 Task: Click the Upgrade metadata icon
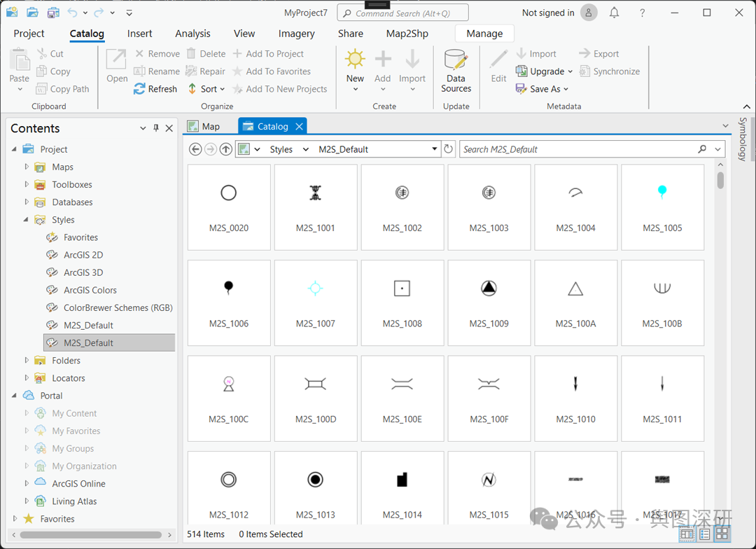pos(521,71)
